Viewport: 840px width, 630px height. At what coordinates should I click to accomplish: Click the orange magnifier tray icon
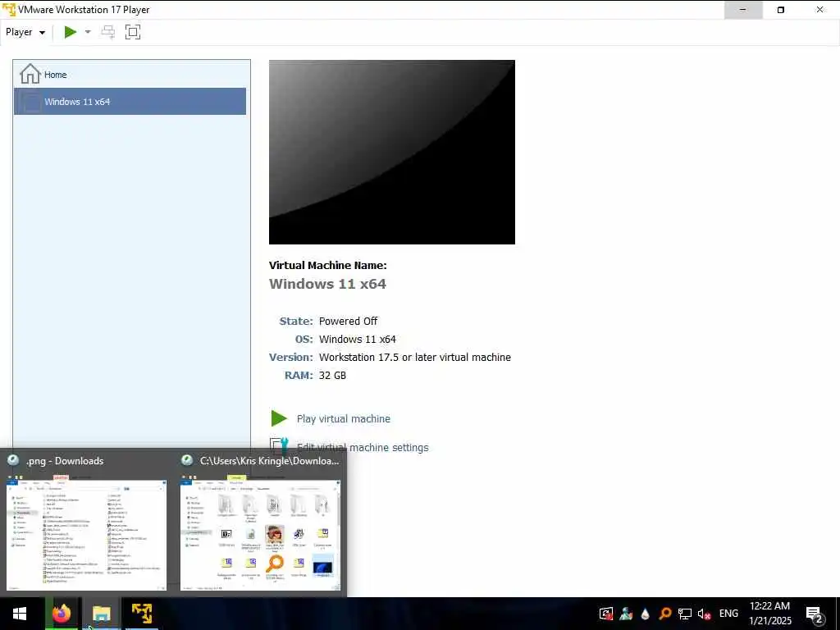click(x=664, y=614)
